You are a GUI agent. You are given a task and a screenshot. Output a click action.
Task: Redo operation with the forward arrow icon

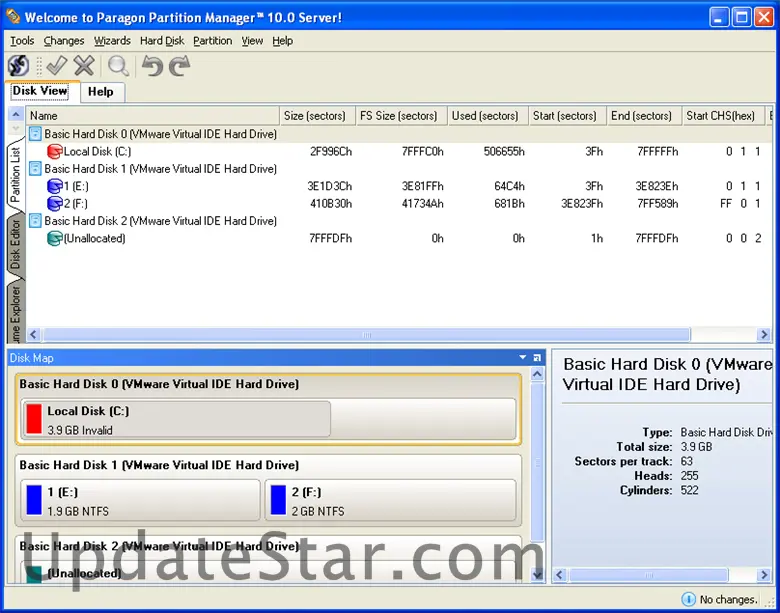(x=180, y=66)
